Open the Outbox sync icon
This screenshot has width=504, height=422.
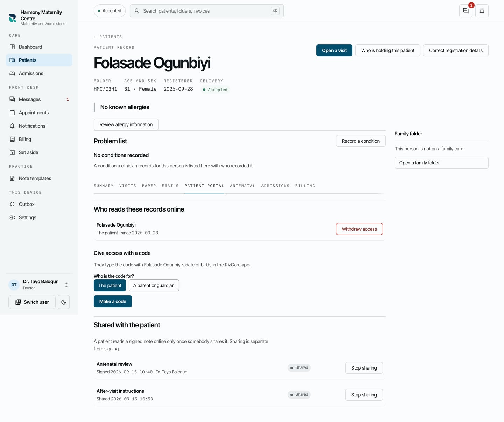tap(12, 204)
